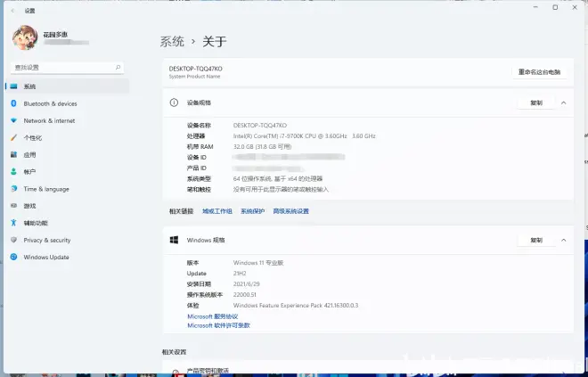Open the 个性化 settings page
The image size is (588, 377).
pos(33,137)
